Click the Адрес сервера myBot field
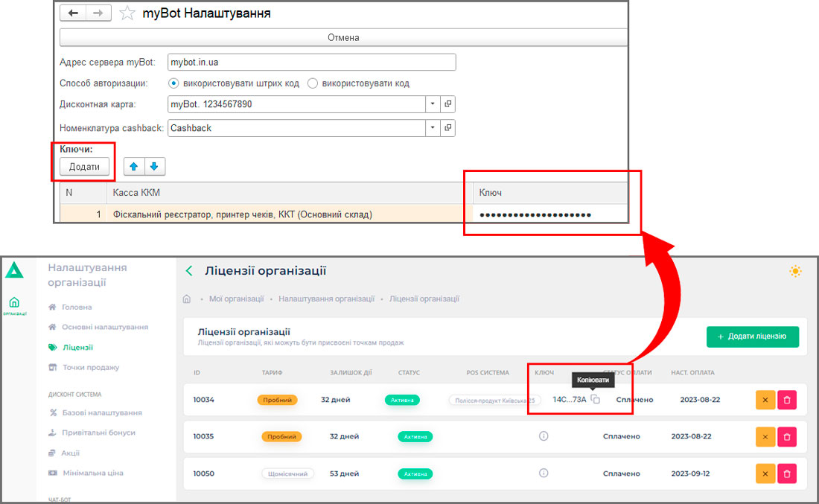The image size is (819, 504). [x=311, y=62]
